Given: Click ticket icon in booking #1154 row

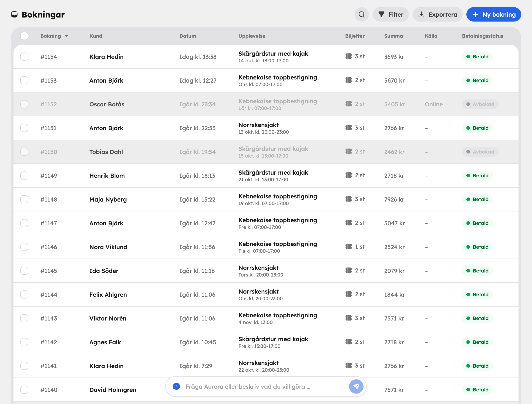Looking at the screenshot, I should [x=349, y=56].
